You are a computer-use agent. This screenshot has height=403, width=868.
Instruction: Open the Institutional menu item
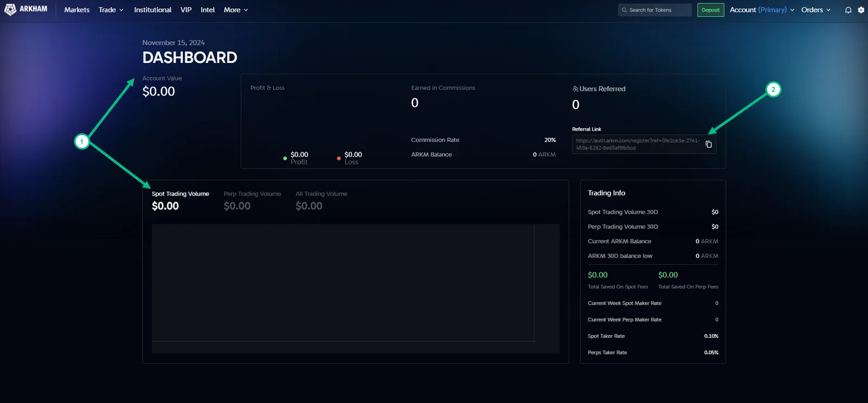click(152, 10)
